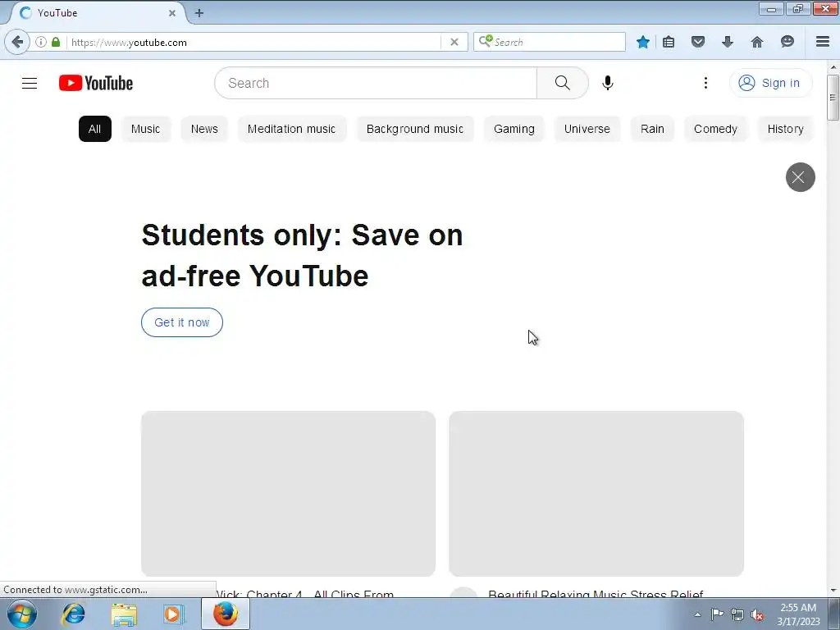The image size is (840, 630).
Task: Select the All filter chip
Action: point(95,129)
